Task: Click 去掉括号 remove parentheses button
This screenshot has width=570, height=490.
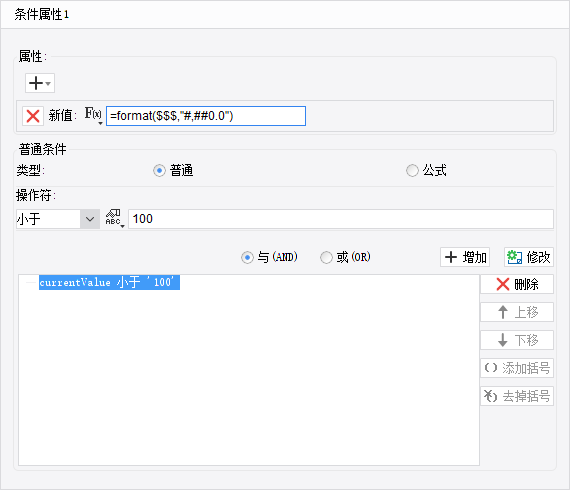Action: click(517, 396)
